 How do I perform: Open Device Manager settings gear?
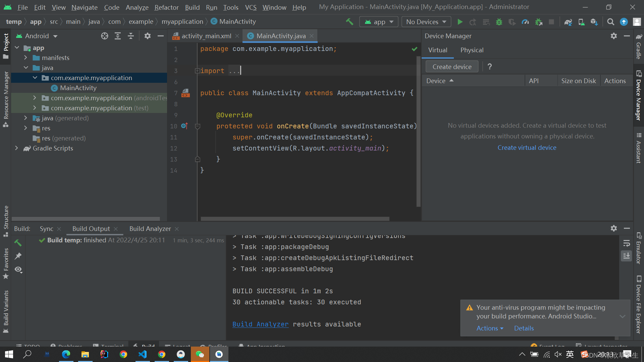[613, 36]
